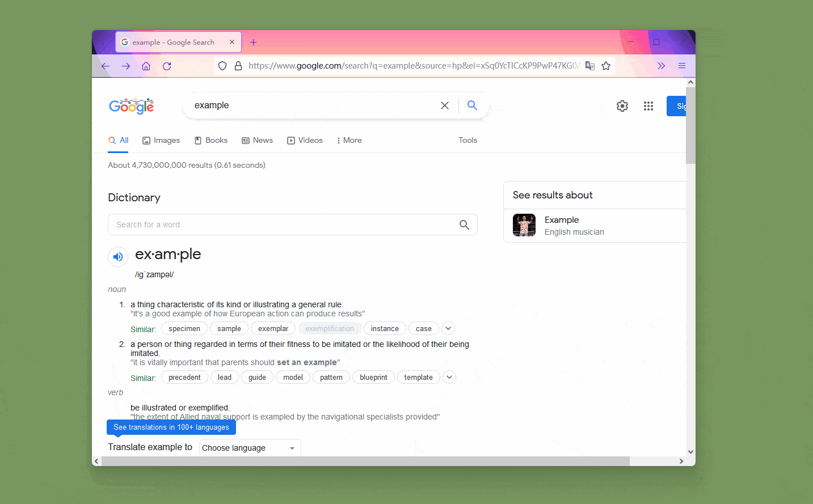
Task: Click the horizontal scrollbar thumb
Action: pos(365,461)
